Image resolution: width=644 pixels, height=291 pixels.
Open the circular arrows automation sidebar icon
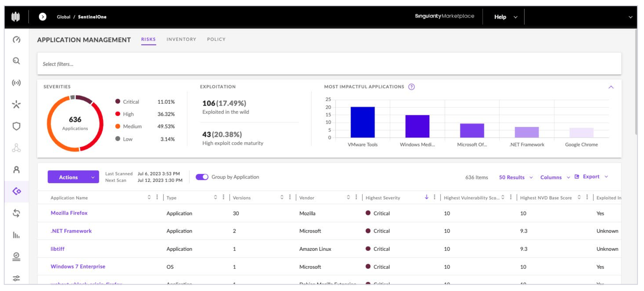tap(16, 213)
